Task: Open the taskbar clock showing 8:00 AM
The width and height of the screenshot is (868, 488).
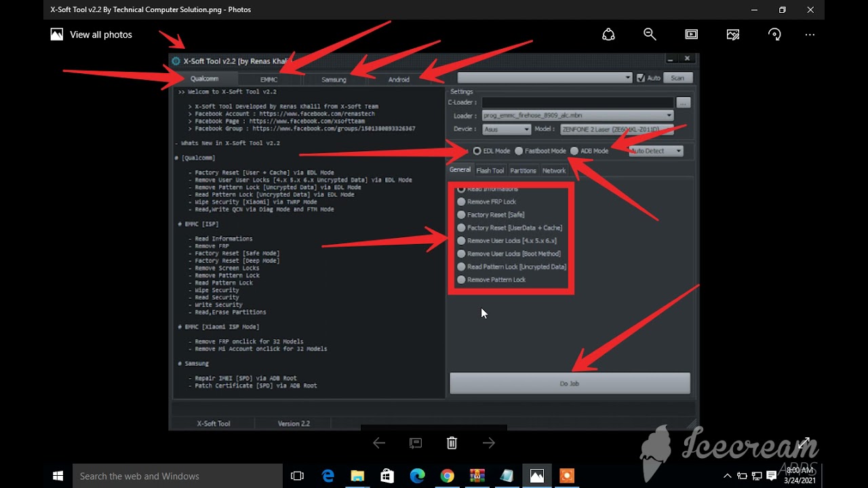Action: pyautogui.click(x=800, y=475)
